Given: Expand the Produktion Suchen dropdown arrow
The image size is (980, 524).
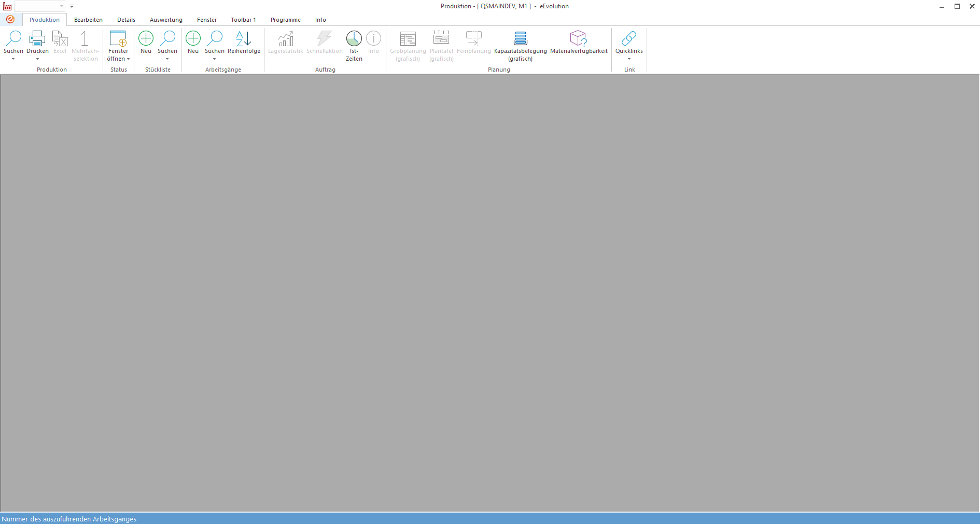Looking at the screenshot, I should click(13, 59).
